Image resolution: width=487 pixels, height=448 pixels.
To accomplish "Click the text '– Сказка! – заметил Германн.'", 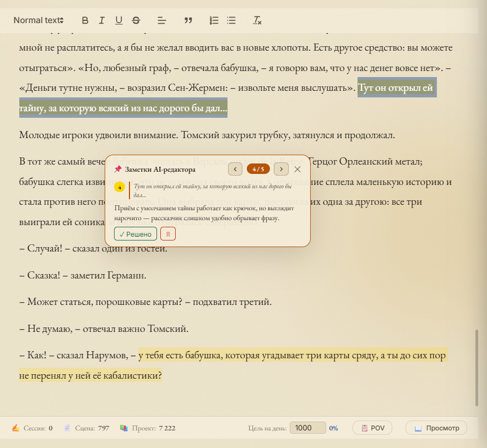I will pyautogui.click(x=83, y=275).
